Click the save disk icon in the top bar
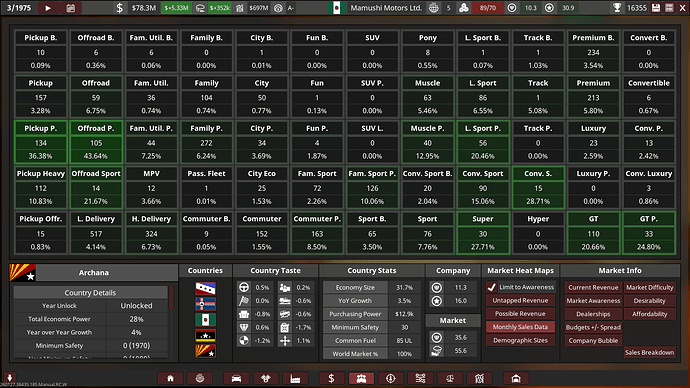 [x=656, y=8]
